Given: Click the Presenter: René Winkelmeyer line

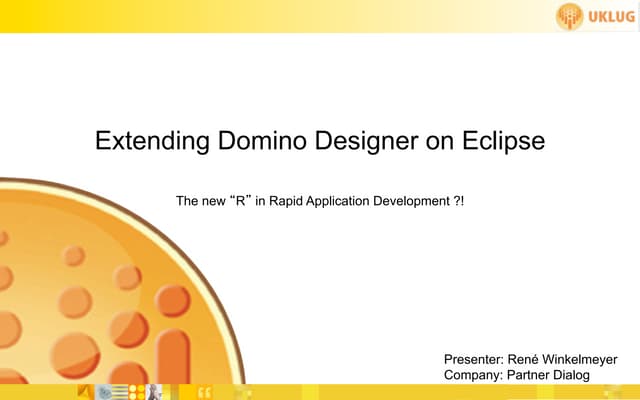Looking at the screenshot, I should [x=530, y=359].
